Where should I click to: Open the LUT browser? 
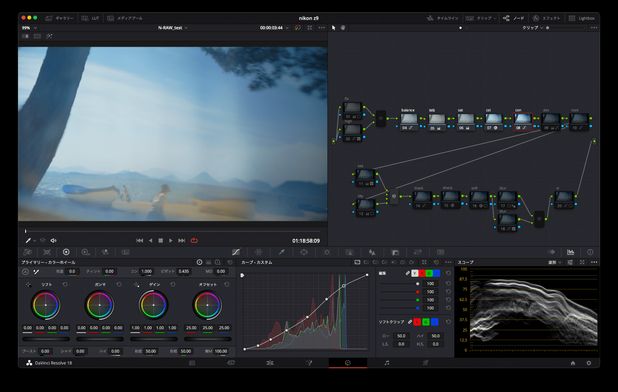90,18
